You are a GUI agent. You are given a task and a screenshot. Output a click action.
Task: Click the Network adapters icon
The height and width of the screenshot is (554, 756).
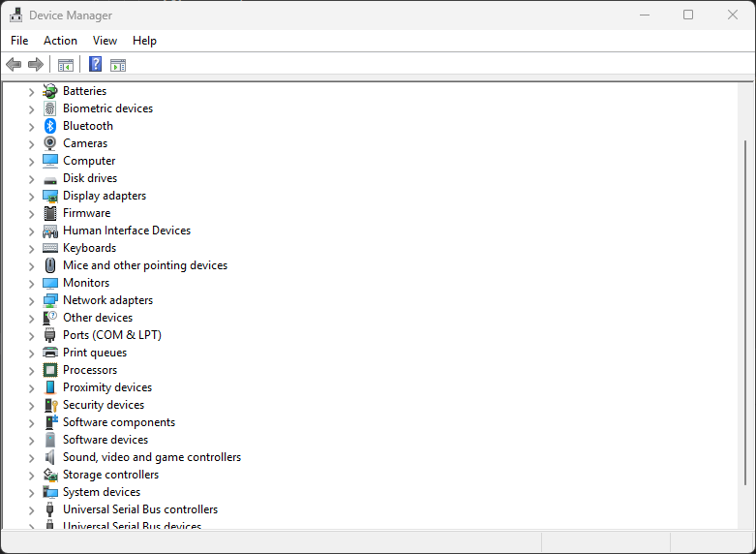point(50,300)
